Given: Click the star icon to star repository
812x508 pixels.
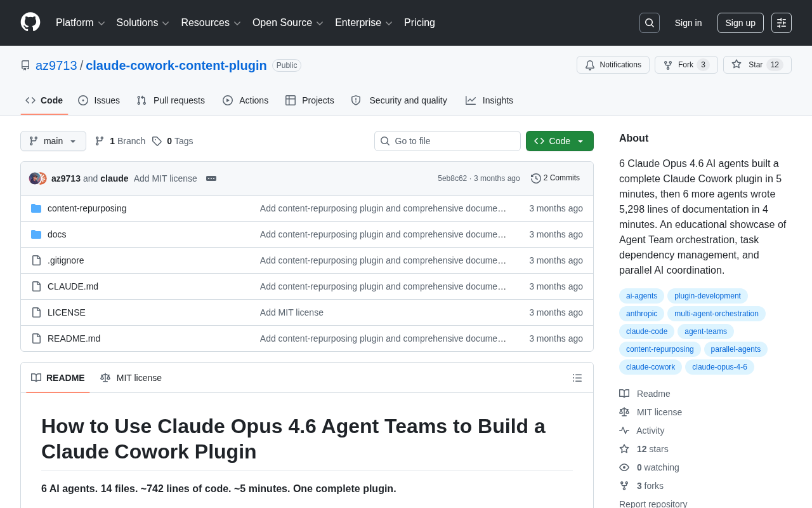Looking at the screenshot, I should coord(737,64).
